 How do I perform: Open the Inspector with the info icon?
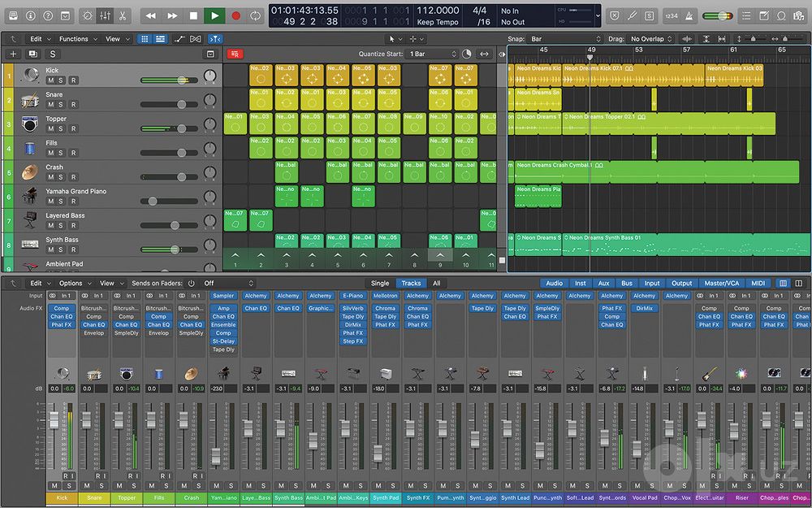click(x=31, y=16)
